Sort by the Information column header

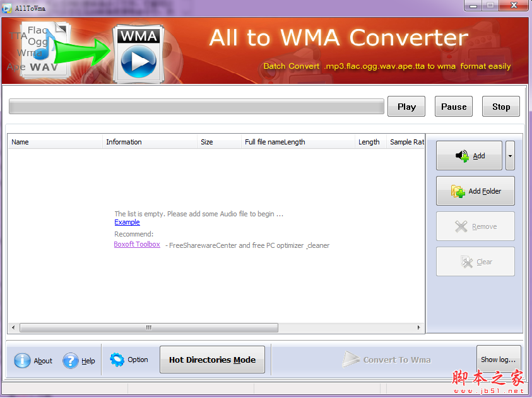150,142
